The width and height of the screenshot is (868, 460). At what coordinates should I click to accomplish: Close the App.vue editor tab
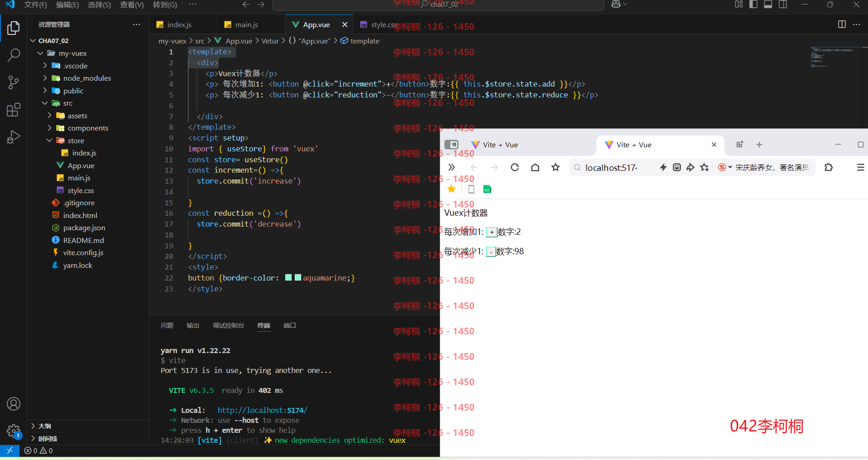click(x=345, y=24)
